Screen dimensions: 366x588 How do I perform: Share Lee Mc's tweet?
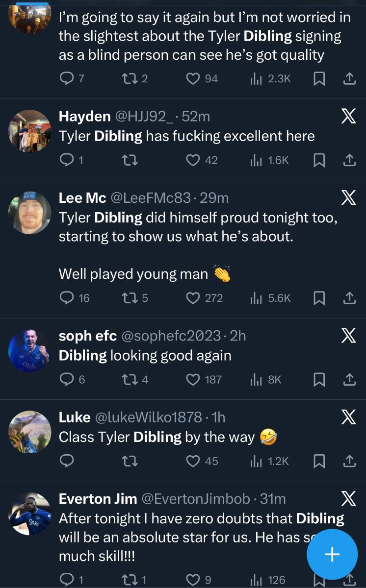click(x=349, y=298)
